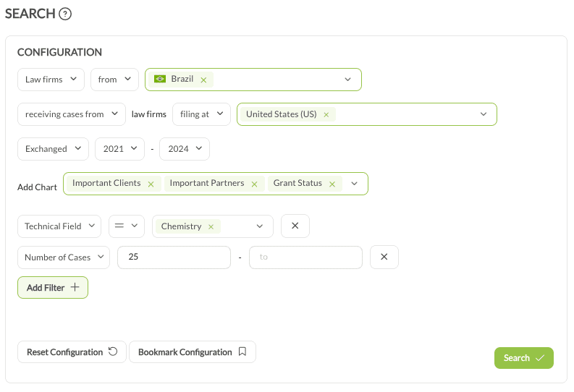This screenshot has width=574, height=392.
Task: Click the green Search button
Action: click(x=524, y=358)
